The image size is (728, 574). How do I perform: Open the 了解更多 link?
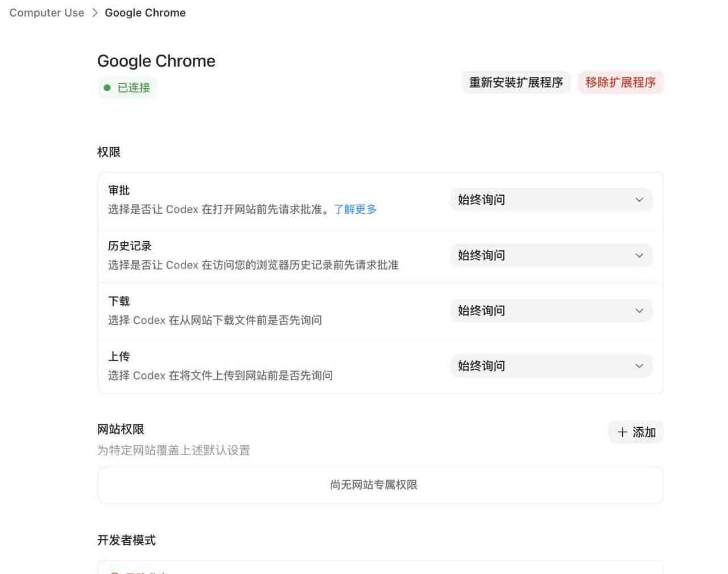(355, 209)
